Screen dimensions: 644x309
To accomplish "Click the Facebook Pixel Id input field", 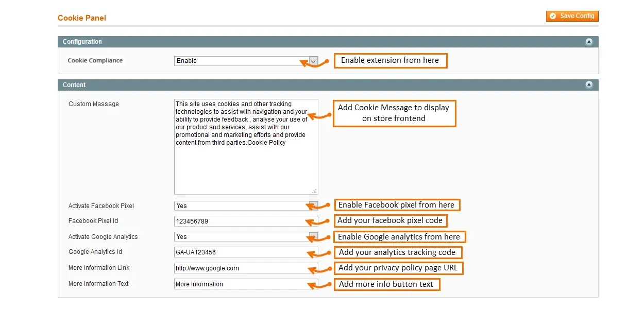I will 240,221.
